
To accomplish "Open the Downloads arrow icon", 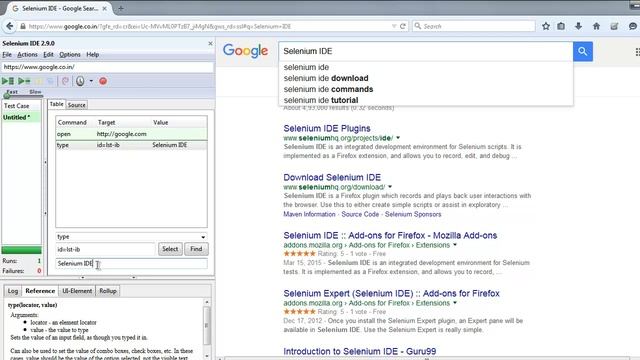I will click(x=578, y=26).
